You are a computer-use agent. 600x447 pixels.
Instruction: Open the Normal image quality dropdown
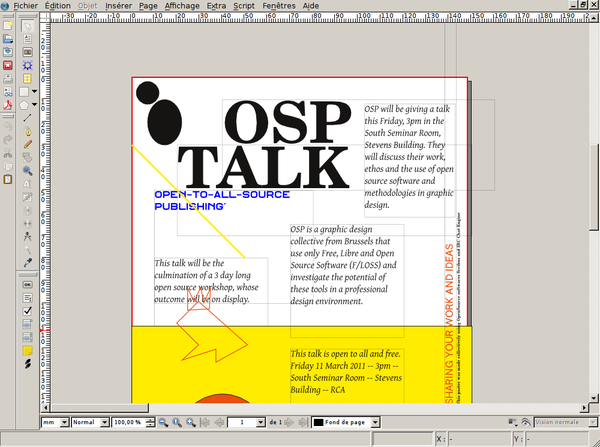point(104,422)
